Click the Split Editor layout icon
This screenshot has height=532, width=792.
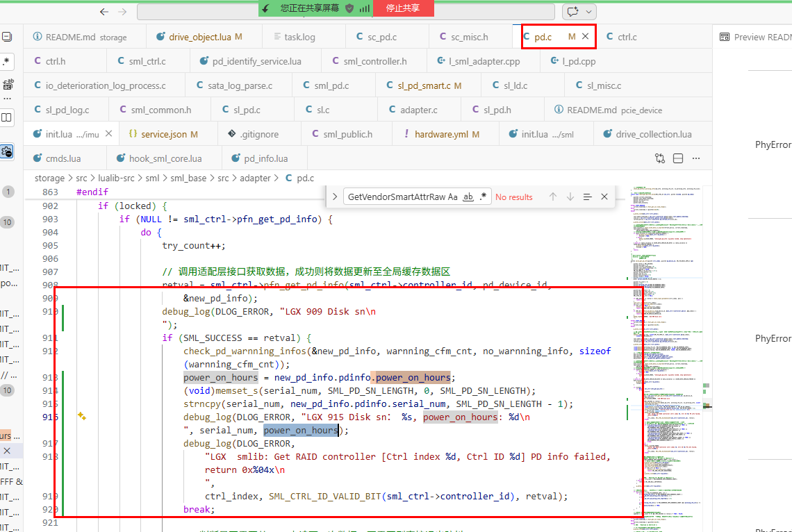click(x=679, y=158)
